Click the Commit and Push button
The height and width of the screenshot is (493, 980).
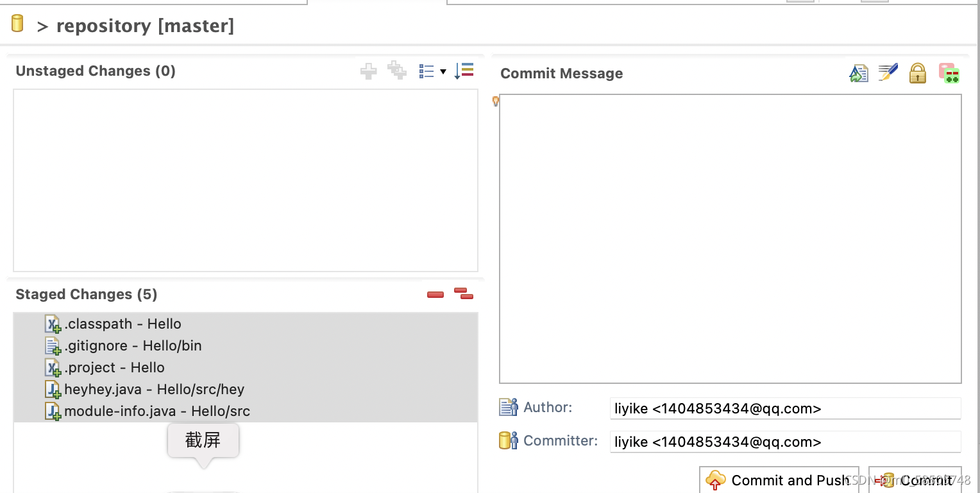(x=779, y=480)
